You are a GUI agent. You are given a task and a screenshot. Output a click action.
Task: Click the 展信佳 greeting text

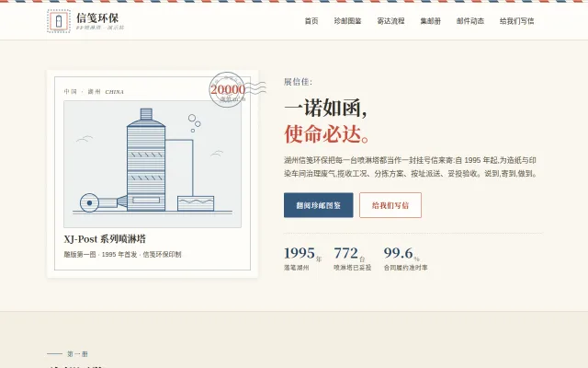click(x=298, y=82)
